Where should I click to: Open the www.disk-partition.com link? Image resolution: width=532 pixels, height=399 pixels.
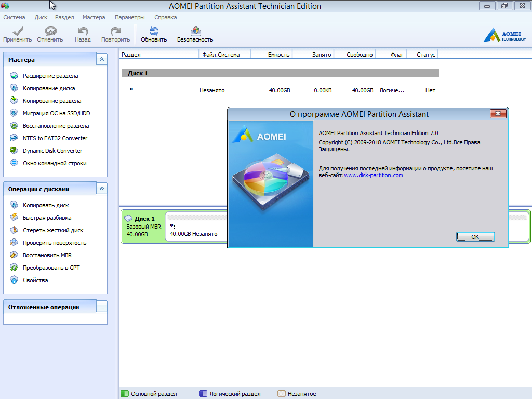[374, 175]
